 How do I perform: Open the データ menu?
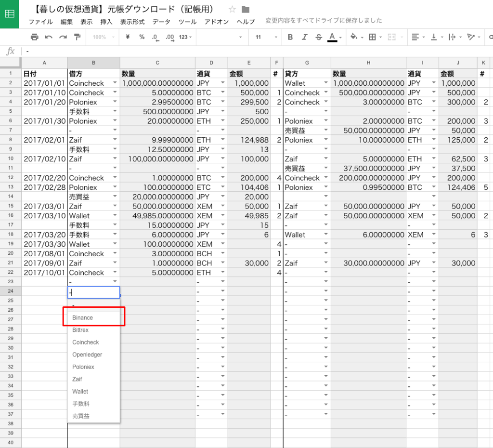click(161, 22)
